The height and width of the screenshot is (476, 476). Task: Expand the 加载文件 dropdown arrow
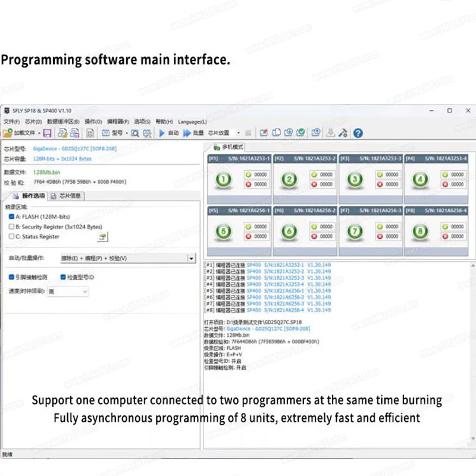[39, 133]
